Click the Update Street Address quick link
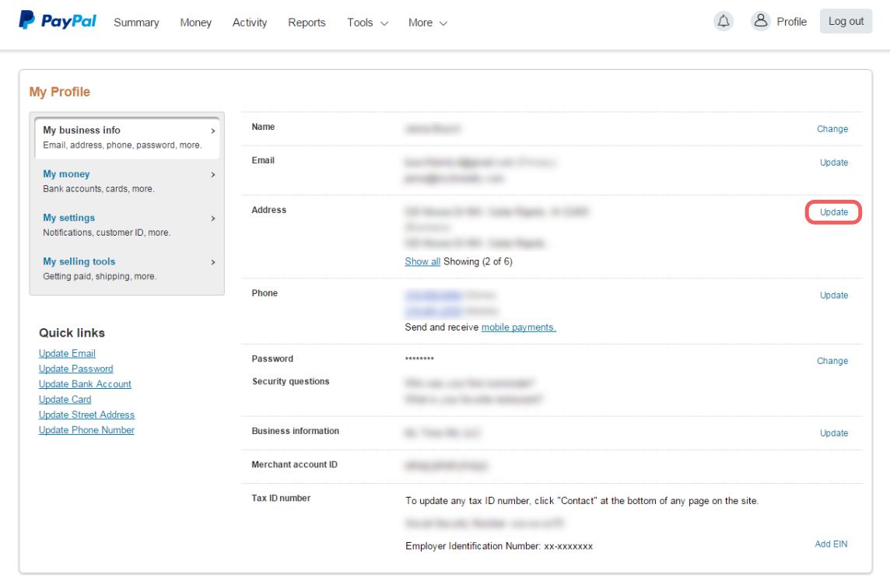 (x=87, y=415)
